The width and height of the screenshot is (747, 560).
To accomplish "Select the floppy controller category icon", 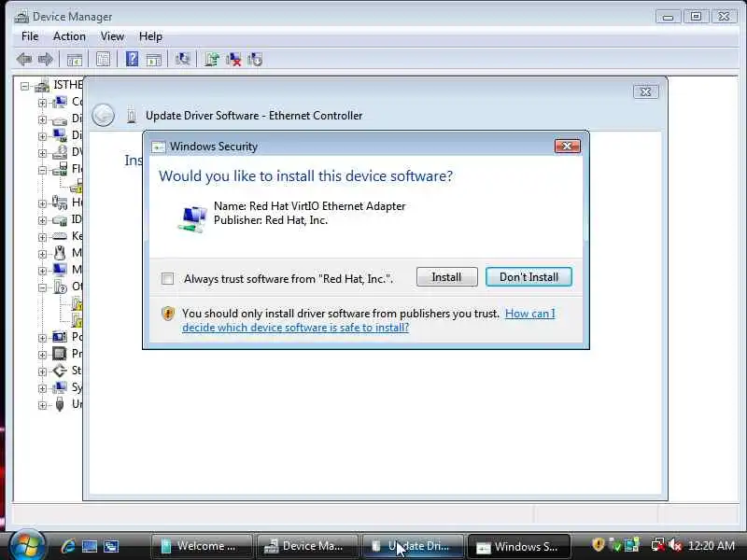I will click(x=60, y=169).
